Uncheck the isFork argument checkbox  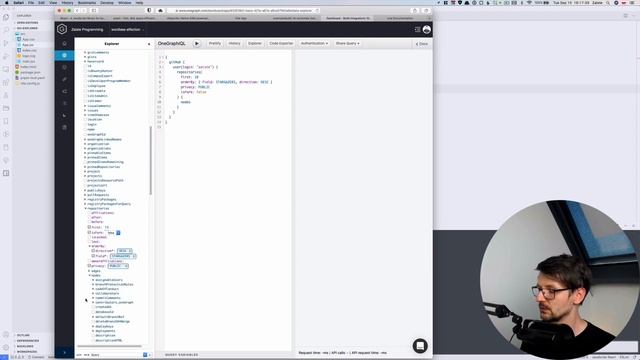click(89, 232)
